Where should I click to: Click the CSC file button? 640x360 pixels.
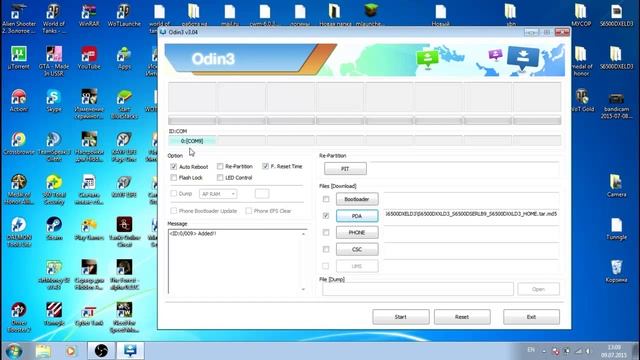(x=357, y=249)
